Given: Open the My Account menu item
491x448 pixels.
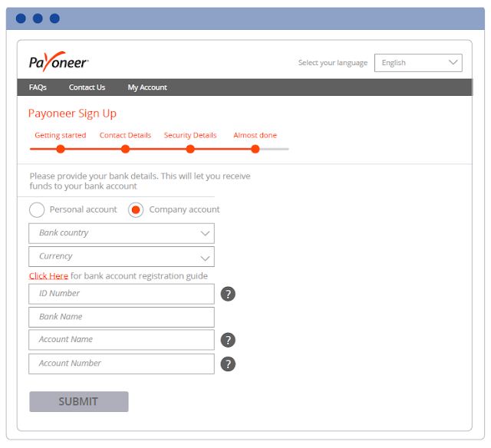Looking at the screenshot, I should click(147, 87).
